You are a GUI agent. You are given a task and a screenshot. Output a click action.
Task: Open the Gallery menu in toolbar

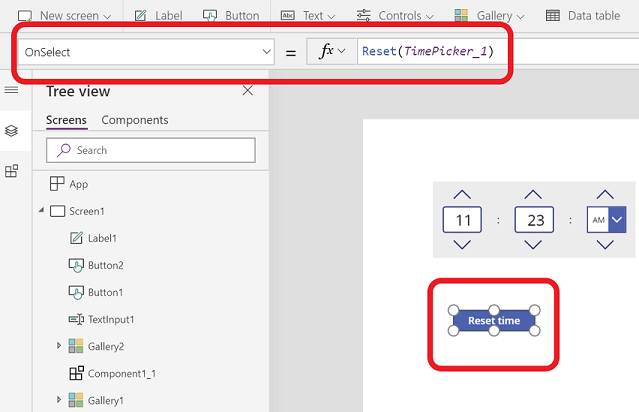489,16
